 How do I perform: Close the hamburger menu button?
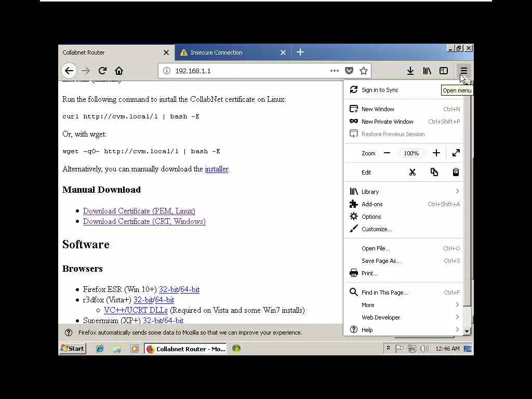tap(464, 71)
